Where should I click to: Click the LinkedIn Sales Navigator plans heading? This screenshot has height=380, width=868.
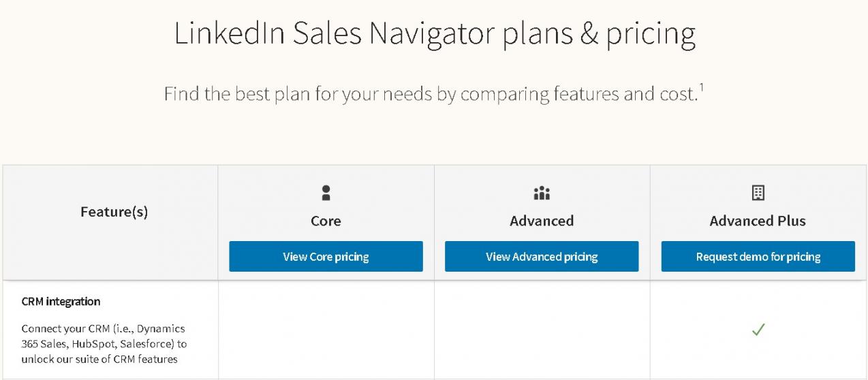(434, 34)
